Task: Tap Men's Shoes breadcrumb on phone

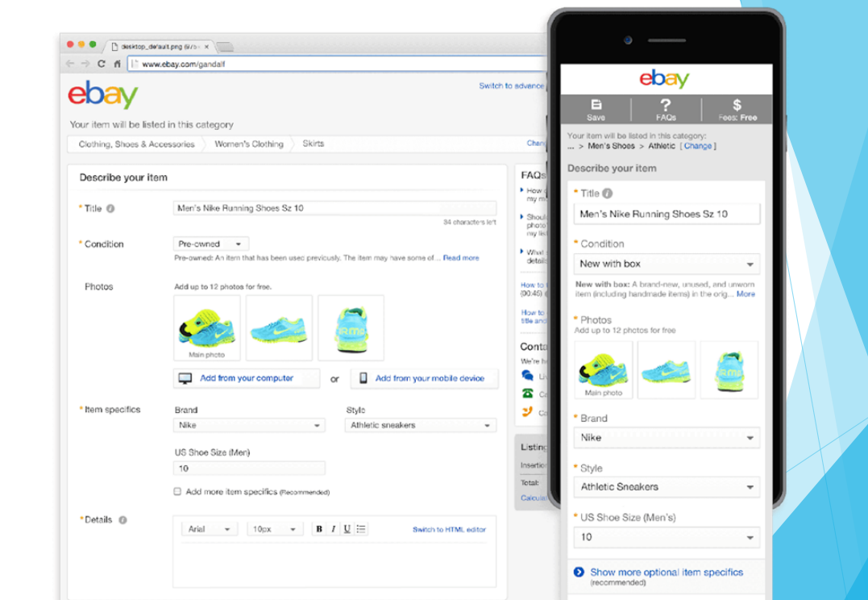Action: pos(611,146)
